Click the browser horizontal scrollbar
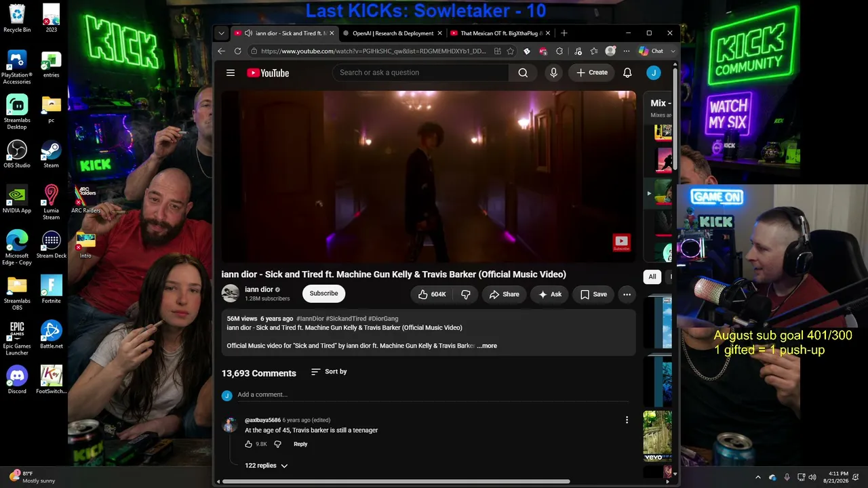 pos(396,482)
